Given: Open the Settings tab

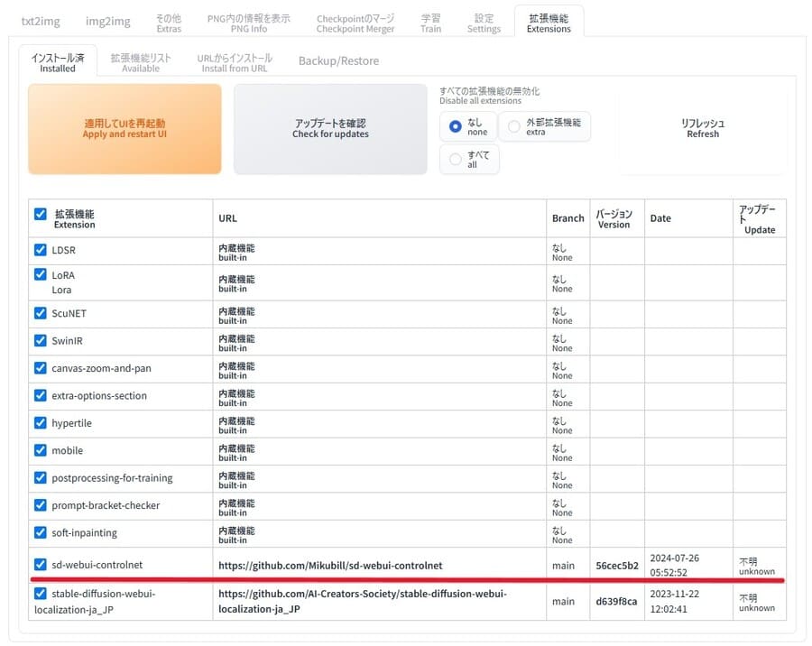Looking at the screenshot, I should tap(484, 23).
